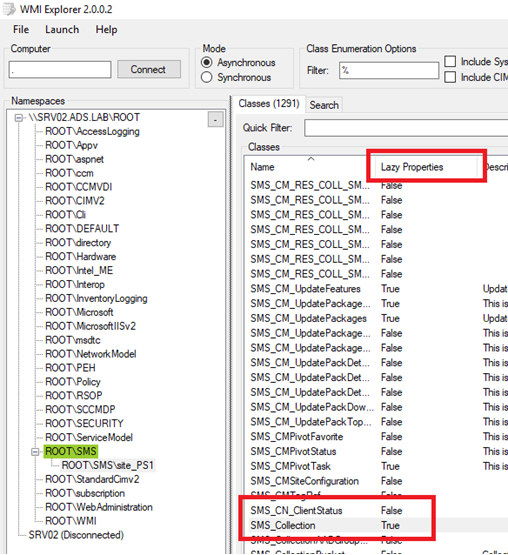Select ROOT\Appv namespace
This screenshot has width=508, height=555.
coord(71,145)
